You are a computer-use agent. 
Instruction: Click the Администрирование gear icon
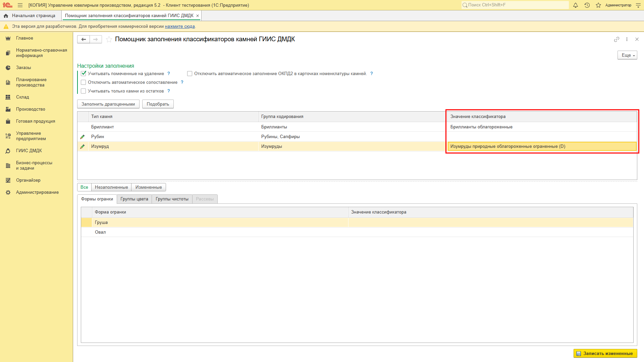(x=8, y=192)
